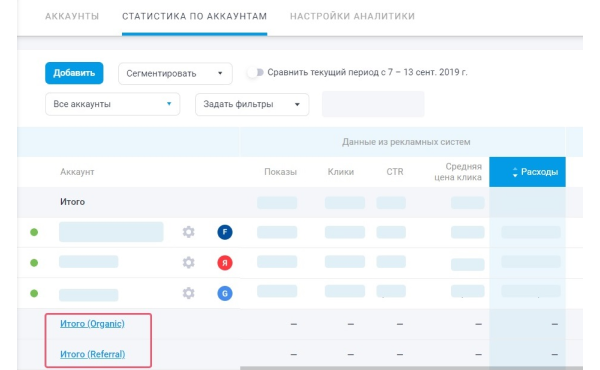Screen dimensions: 600x370
Task: Click the horizontal scrollbar below the table
Action: [411, 368]
